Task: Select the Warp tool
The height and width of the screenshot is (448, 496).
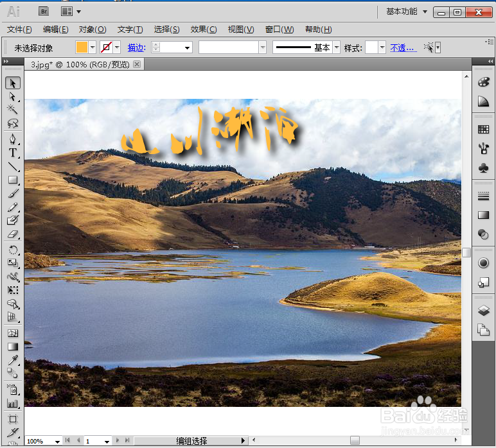Action: click(13, 277)
